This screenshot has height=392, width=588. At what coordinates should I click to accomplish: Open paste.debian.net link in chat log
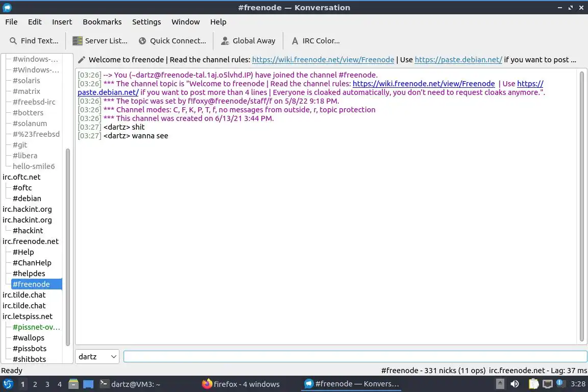tap(108, 92)
